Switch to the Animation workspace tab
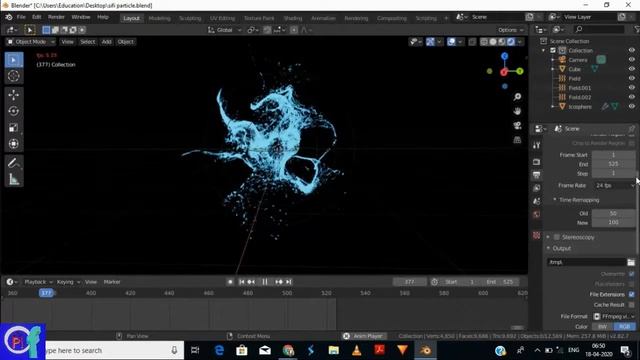 click(x=323, y=18)
